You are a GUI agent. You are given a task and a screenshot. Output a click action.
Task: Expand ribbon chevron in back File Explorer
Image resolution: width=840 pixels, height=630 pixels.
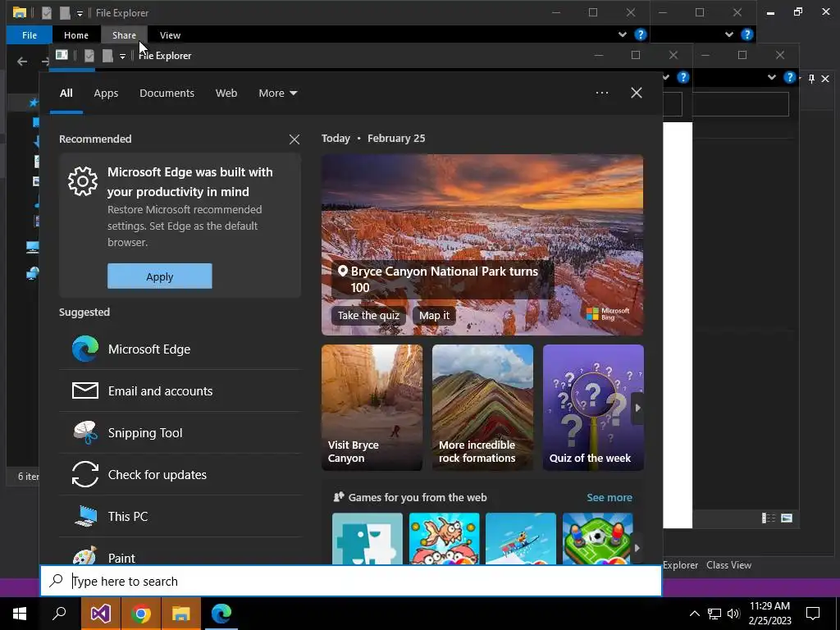tap(622, 34)
